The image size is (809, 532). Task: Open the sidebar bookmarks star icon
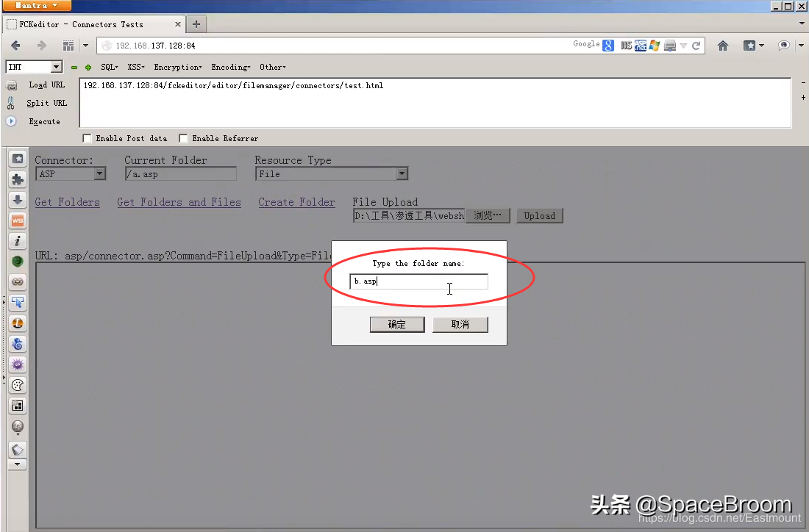18,159
